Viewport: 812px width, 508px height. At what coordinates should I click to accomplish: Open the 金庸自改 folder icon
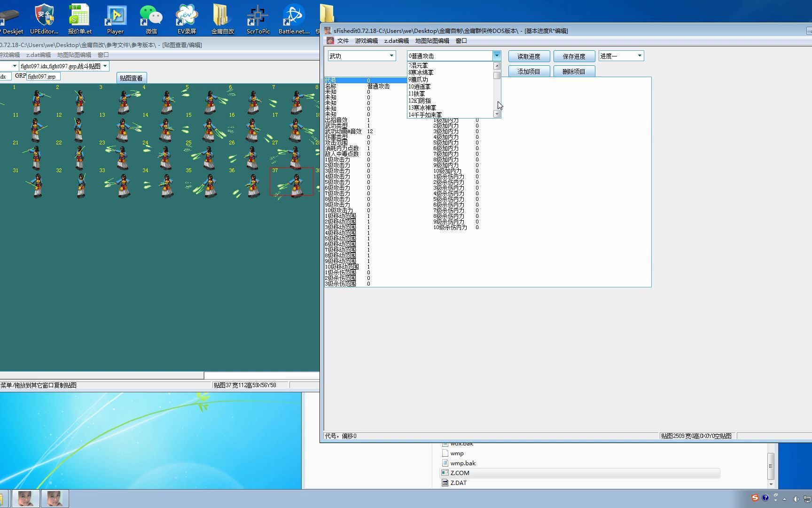pyautogui.click(x=222, y=19)
